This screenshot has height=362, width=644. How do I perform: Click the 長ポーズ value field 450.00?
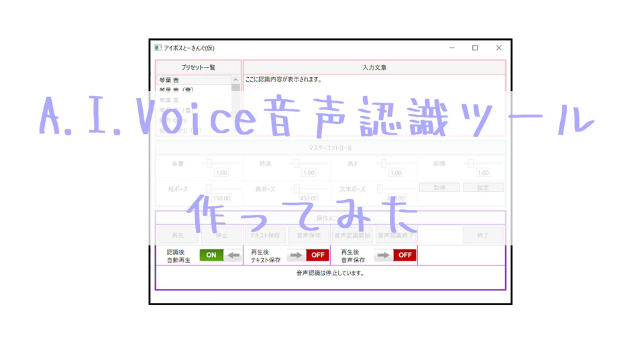pyautogui.click(x=309, y=198)
